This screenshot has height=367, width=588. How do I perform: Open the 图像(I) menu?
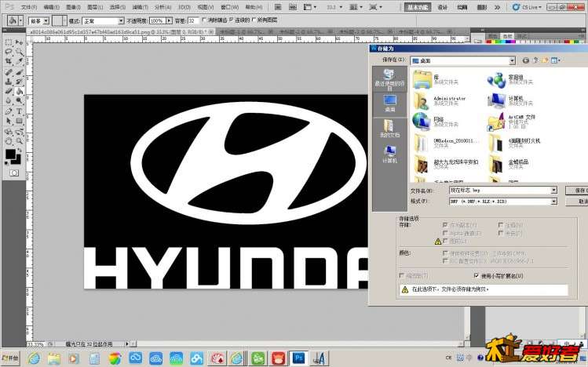(73, 7)
